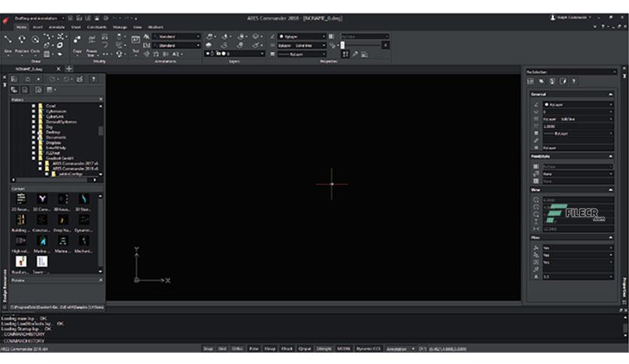Viewport: 629px width, 364px height.
Task: Choose the Copy tool in Modify
Action: (77, 44)
